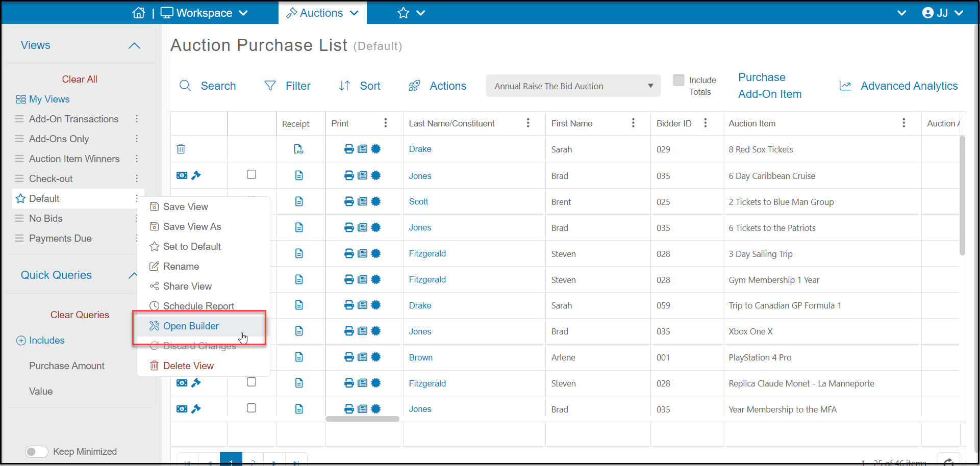Click the Actions rocket icon
This screenshot has height=466, width=980.
[x=414, y=86]
